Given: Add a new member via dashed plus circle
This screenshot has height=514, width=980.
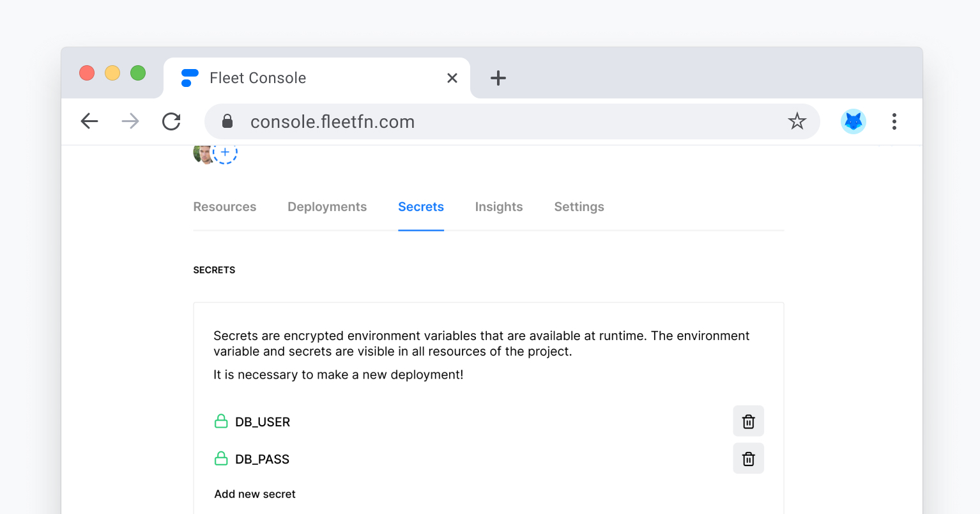Looking at the screenshot, I should pos(225,153).
